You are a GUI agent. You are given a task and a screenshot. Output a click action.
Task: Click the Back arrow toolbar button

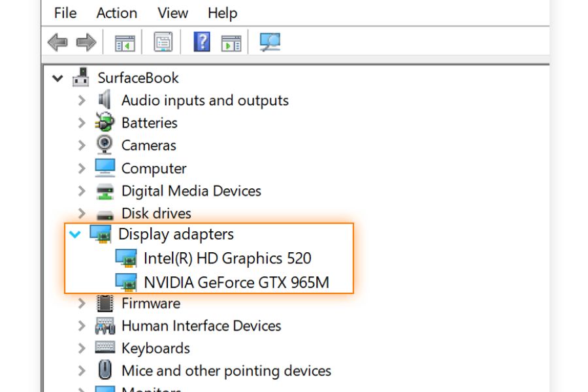57,43
